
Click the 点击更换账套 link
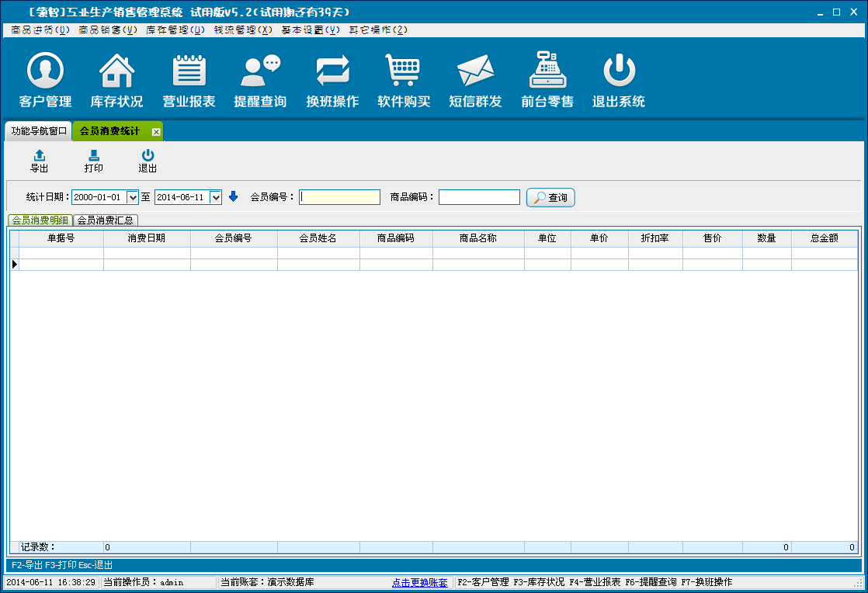pos(419,582)
